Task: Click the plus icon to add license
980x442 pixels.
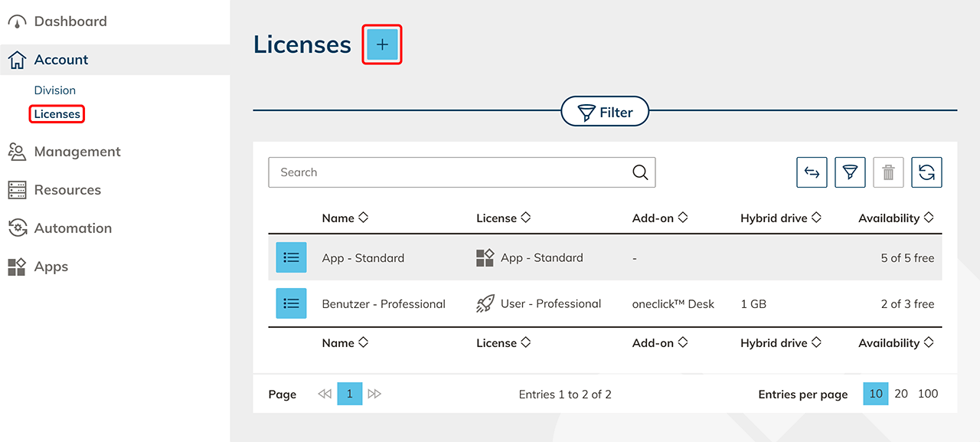Action: (x=382, y=44)
